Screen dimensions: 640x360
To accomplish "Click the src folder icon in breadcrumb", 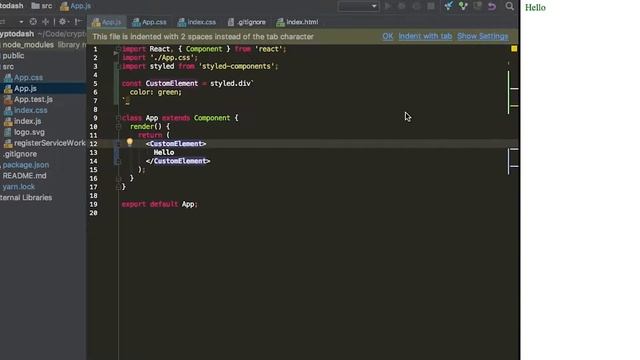I will pyautogui.click(x=36, y=6).
